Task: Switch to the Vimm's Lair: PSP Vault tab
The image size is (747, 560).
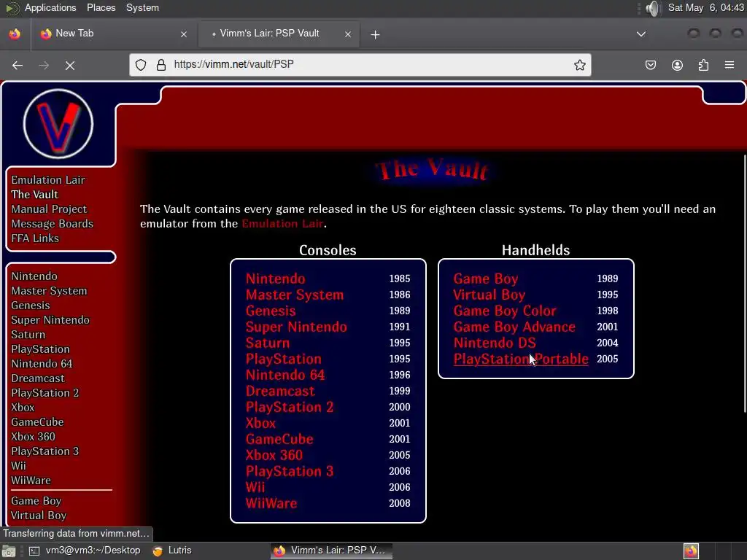Action: click(279, 34)
